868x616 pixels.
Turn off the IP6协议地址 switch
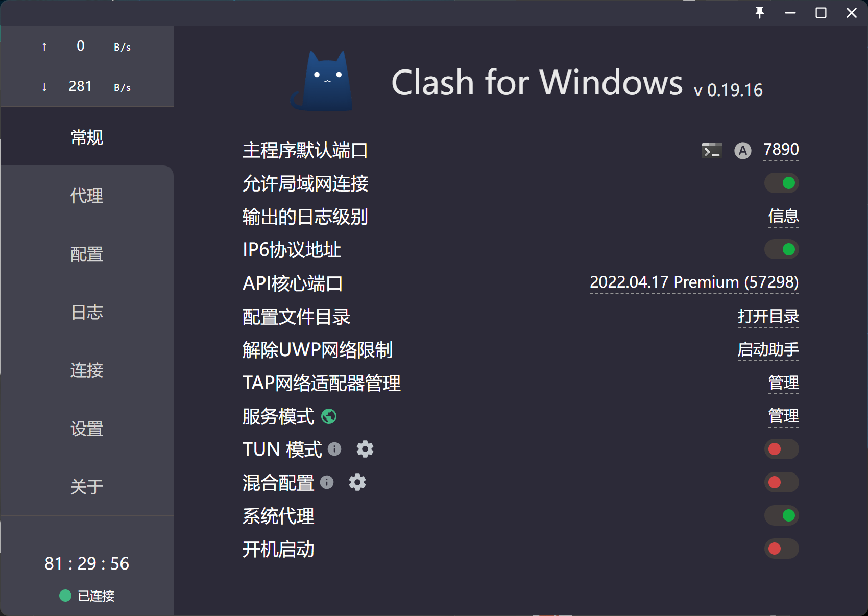781,250
